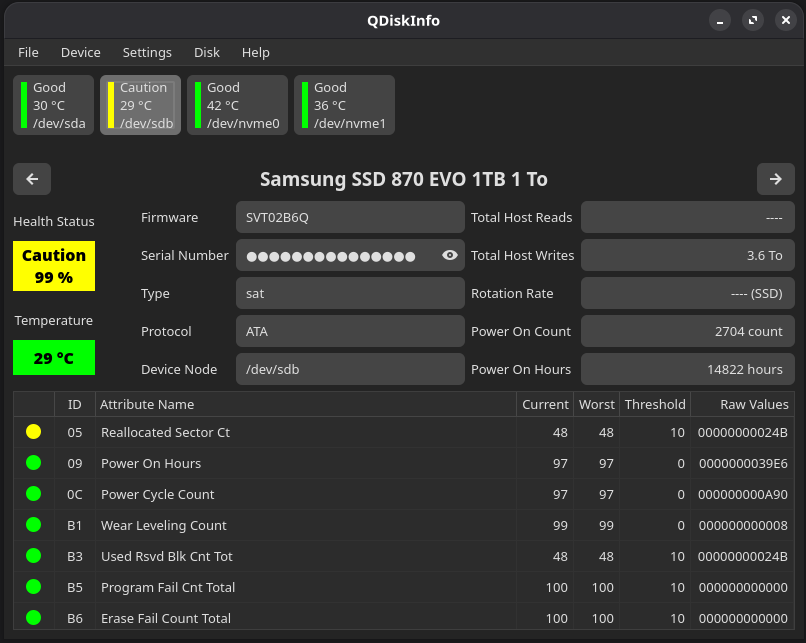806x643 pixels.
Task: Select the /dev/nvme1 disk card
Action: 344,105
